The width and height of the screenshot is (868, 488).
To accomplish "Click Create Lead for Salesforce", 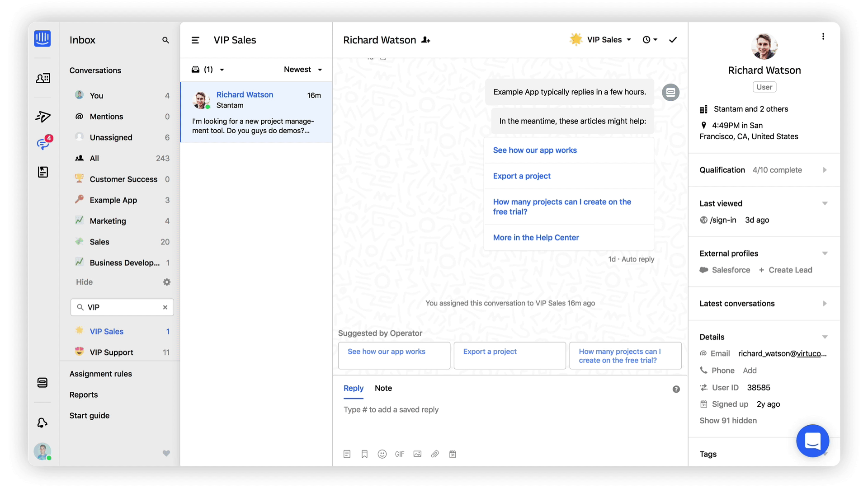I will [x=790, y=270].
